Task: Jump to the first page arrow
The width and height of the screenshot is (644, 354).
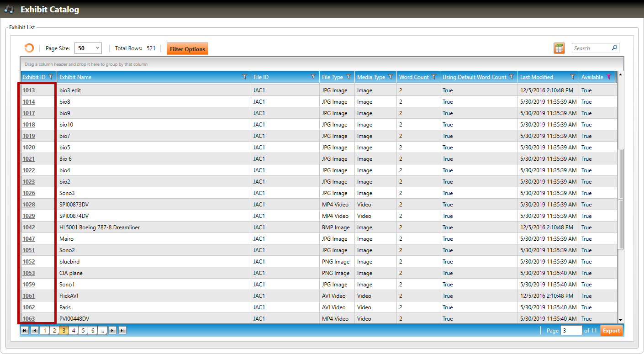Action: coord(25,331)
